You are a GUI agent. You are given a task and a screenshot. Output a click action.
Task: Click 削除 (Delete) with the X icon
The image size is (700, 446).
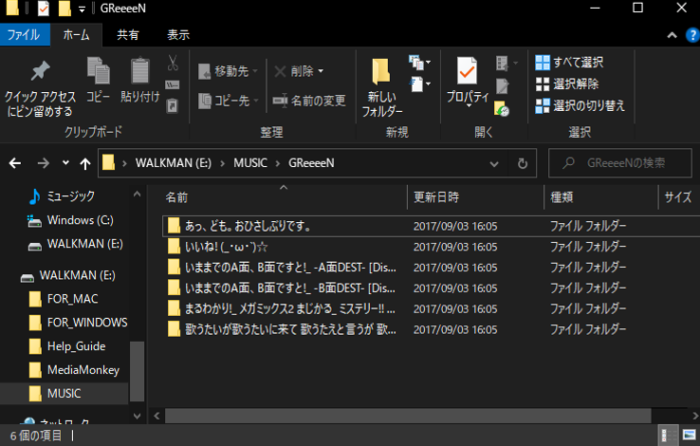(x=294, y=71)
